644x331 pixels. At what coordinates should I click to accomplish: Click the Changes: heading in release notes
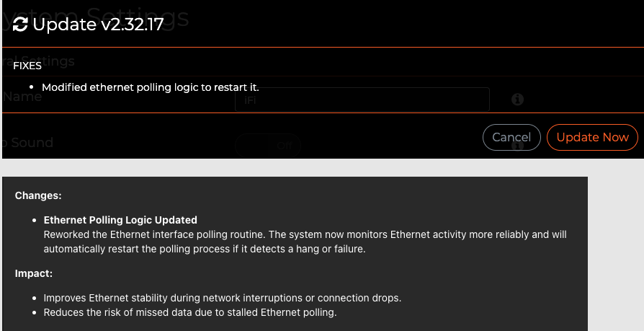[x=38, y=195]
